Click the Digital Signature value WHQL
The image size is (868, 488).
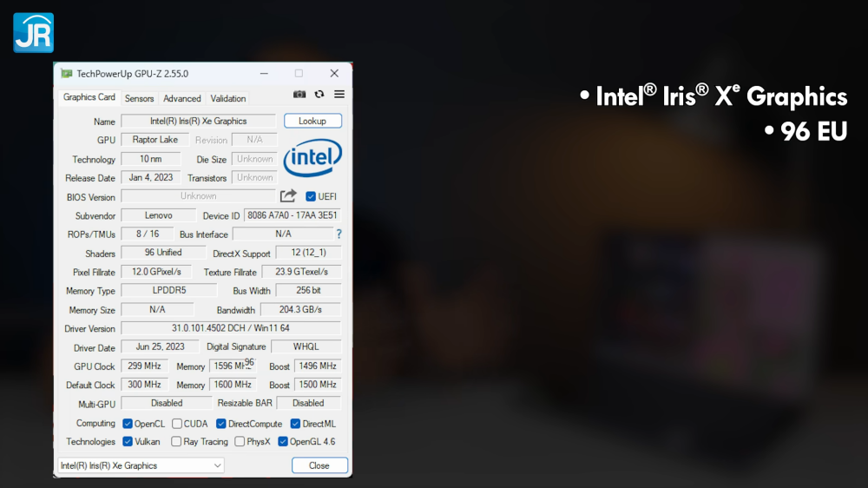[306, 346]
